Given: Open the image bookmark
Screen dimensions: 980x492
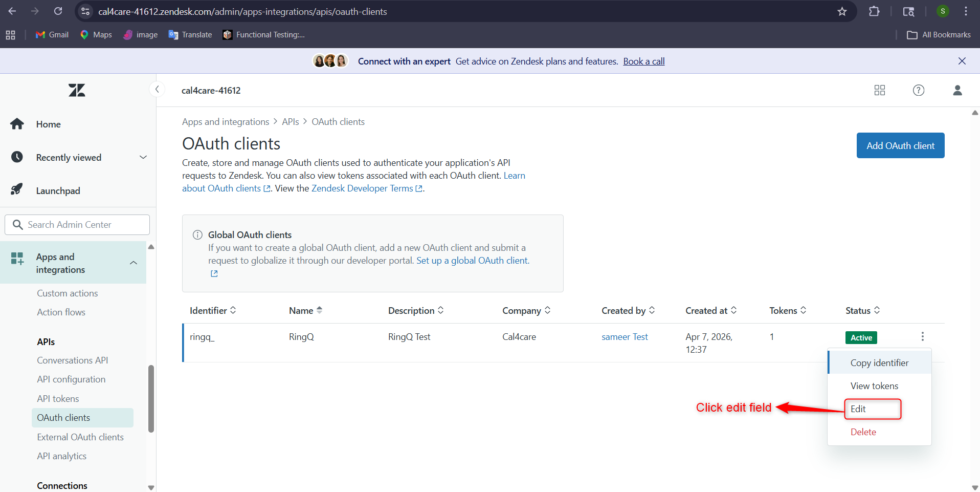Looking at the screenshot, I should [140, 35].
